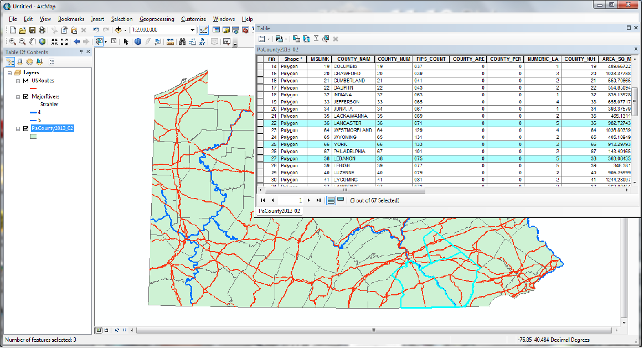Activate the Pan hand tool
644x349 pixels.
click(x=32, y=42)
